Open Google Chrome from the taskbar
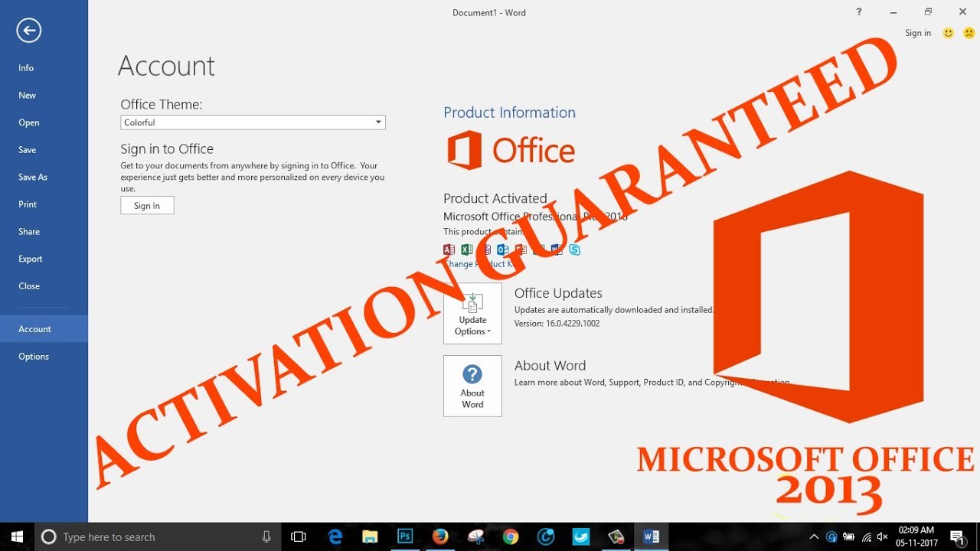The width and height of the screenshot is (980, 551). 511,536
